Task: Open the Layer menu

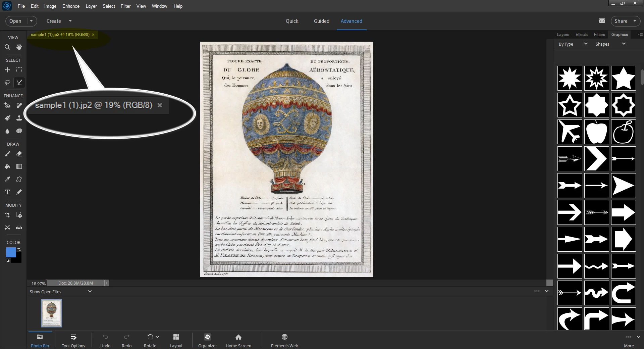Action: 91,6
